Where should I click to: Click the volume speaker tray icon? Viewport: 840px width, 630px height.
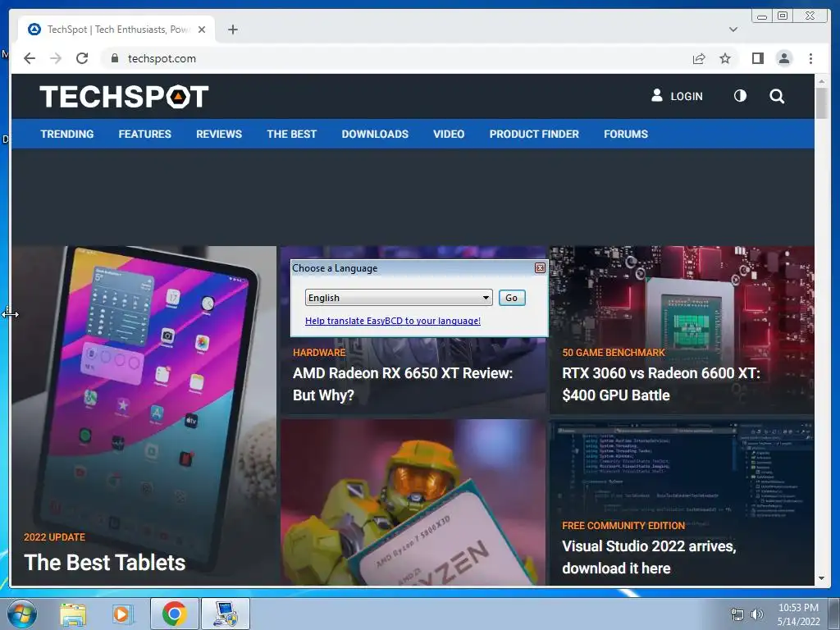click(x=756, y=614)
